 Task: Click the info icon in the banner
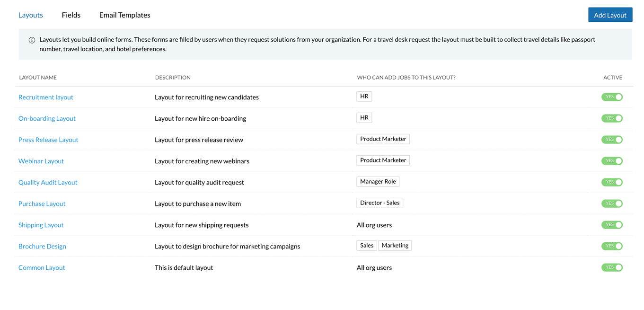click(x=32, y=40)
